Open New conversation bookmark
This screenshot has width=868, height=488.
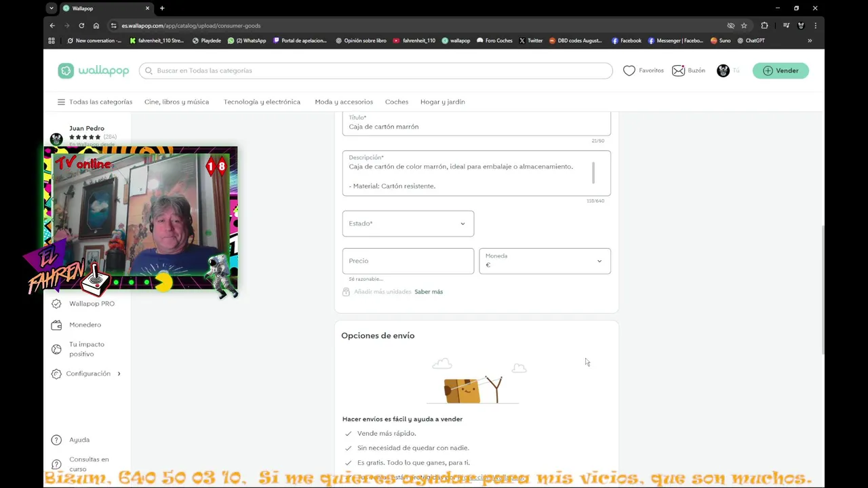coord(94,41)
